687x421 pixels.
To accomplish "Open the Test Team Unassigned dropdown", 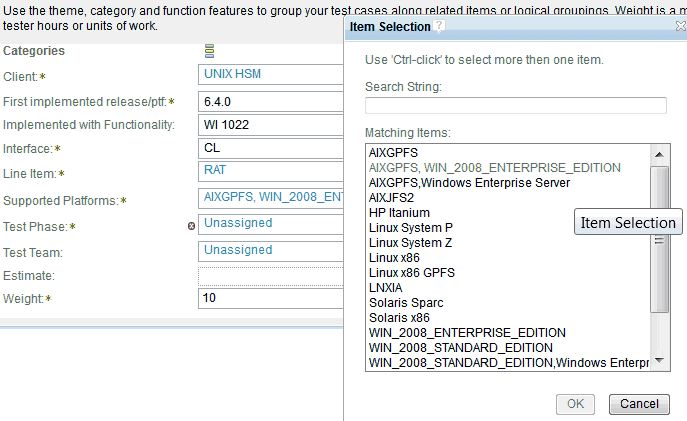I will (270, 250).
